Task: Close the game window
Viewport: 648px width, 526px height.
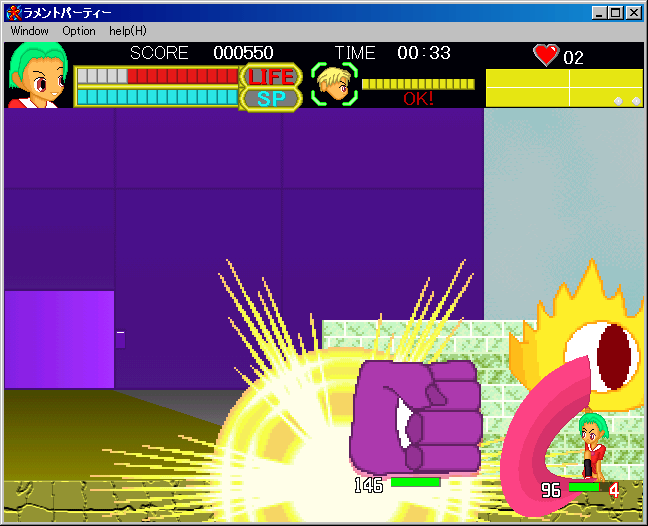Action: (634, 13)
